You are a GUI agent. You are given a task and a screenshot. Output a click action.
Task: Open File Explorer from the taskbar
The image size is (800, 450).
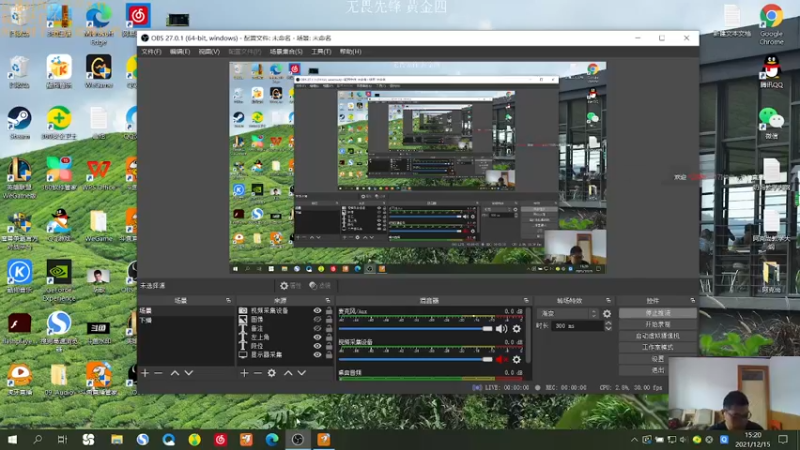click(x=117, y=439)
